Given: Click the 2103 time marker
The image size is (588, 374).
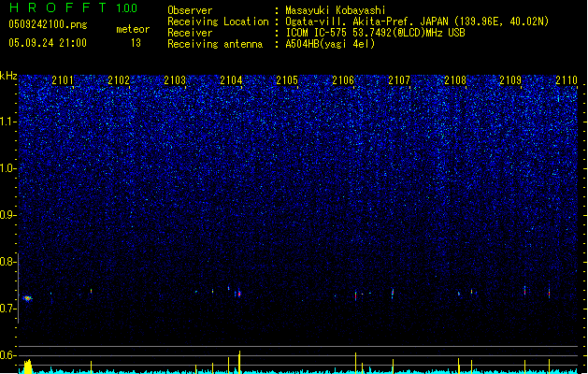Looking at the screenshot, I should (x=175, y=80).
